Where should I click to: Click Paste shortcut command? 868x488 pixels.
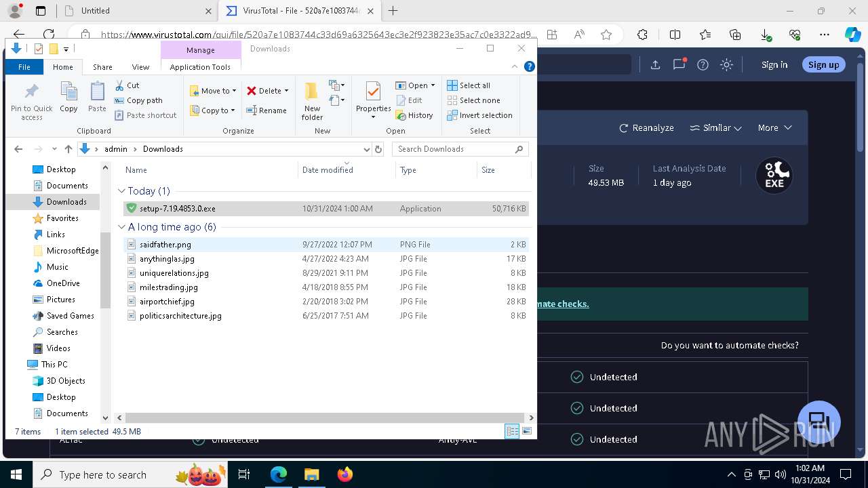pyautogui.click(x=145, y=115)
